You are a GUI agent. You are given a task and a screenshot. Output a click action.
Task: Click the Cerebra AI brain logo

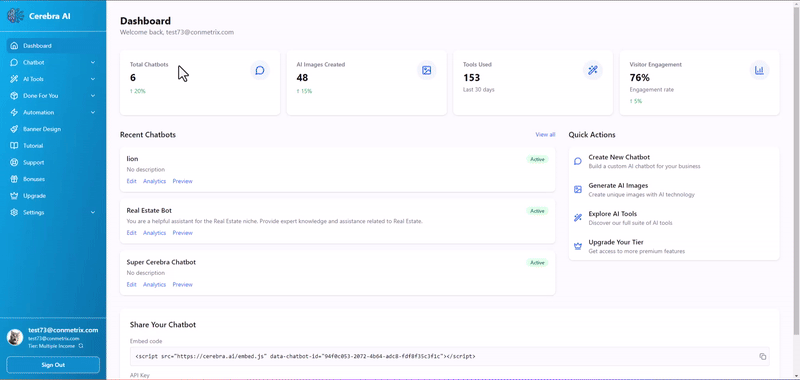[15, 15]
